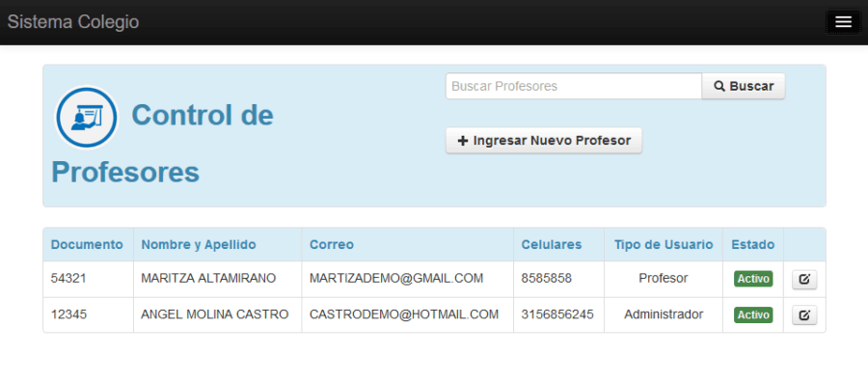Click Activo badge in Maritza's row
Screen dimensions: 868x382
(753, 279)
